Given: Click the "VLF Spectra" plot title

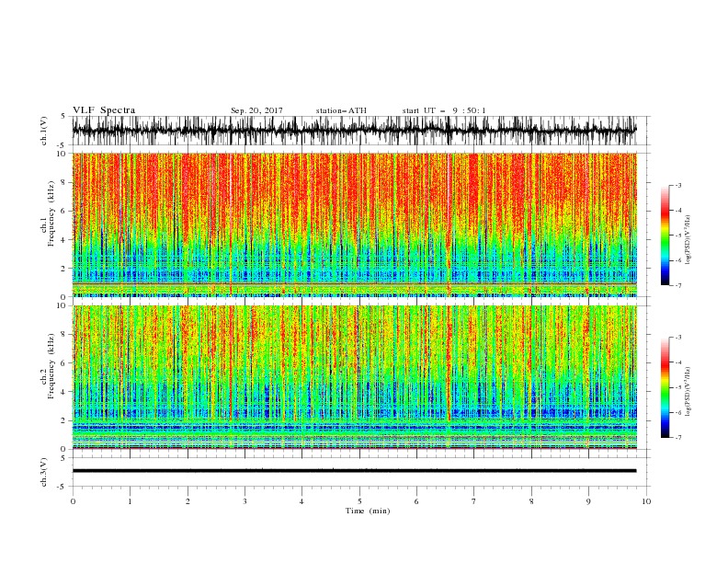Looking at the screenshot, I should (104, 110).
